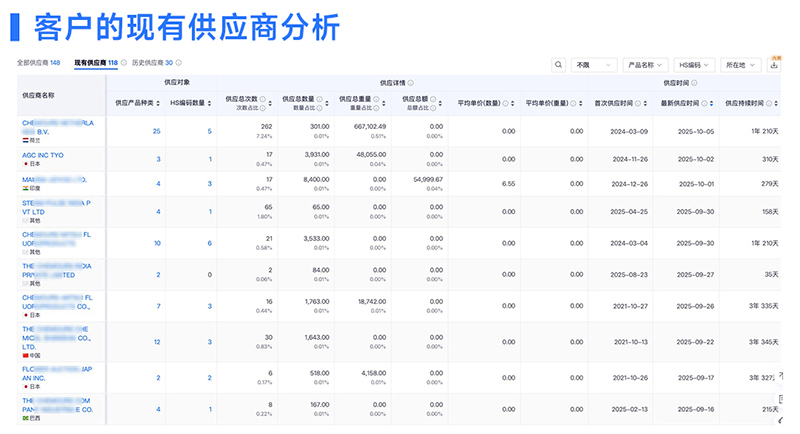The height and width of the screenshot is (434, 800).
Task: Click info icon beside 次数占比 sub-label
Action: tap(263, 108)
